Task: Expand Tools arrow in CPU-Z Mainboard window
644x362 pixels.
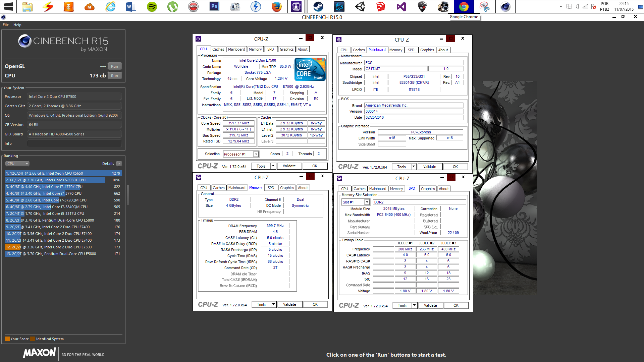Action: (x=414, y=167)
